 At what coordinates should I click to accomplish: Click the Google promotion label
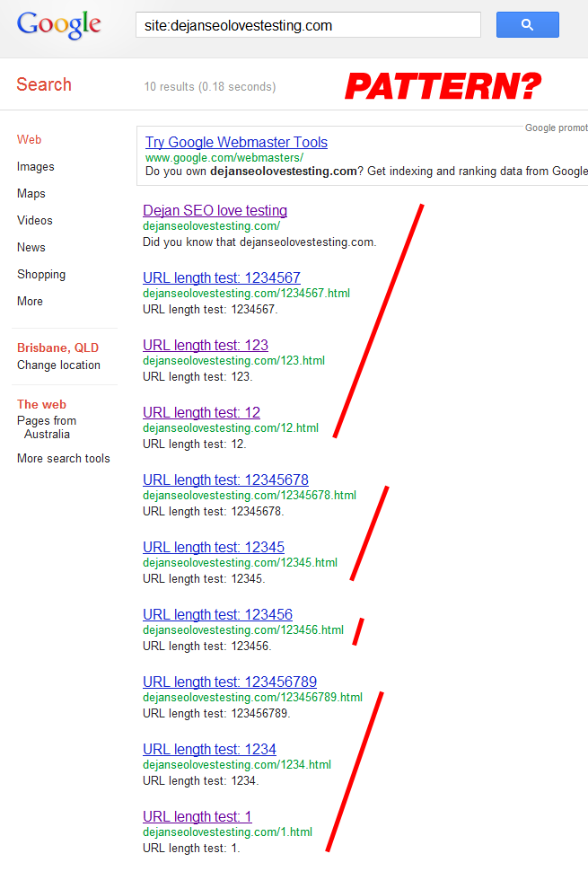[x=556, y=128]
